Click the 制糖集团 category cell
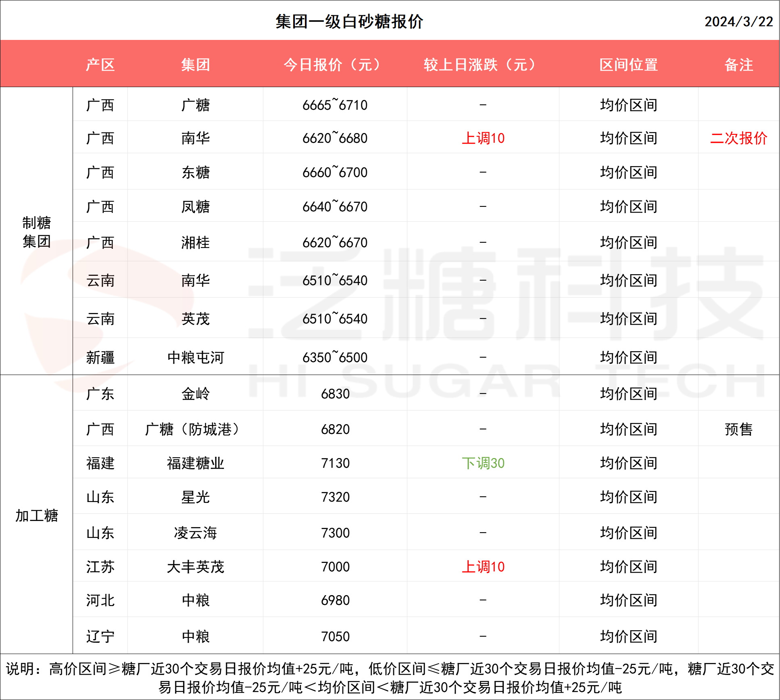780x700 pixels. tap(37, 232)
